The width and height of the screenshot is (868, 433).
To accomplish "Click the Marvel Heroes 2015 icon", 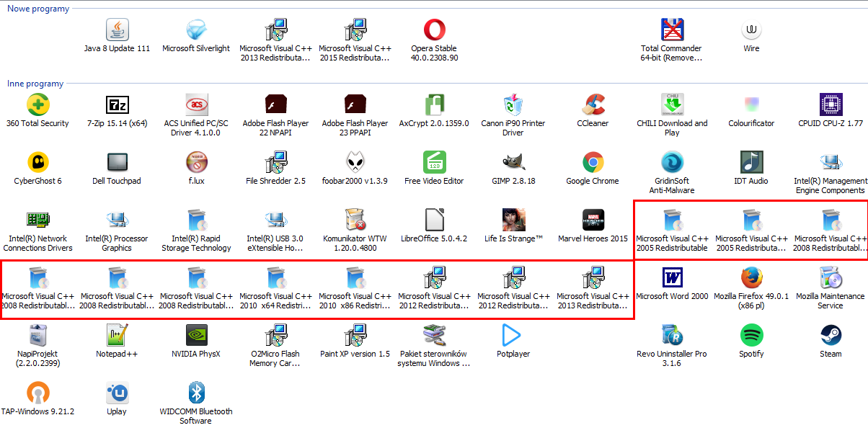I will [593, 220].
